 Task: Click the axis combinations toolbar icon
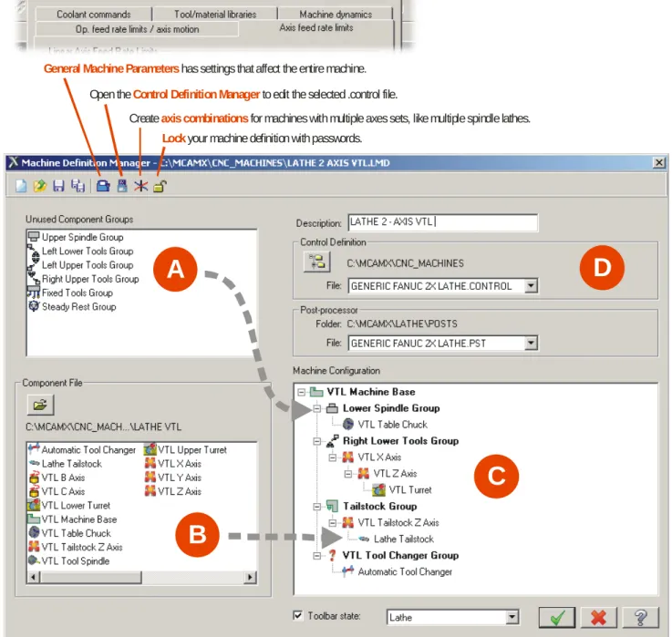[x=140, y=186]
